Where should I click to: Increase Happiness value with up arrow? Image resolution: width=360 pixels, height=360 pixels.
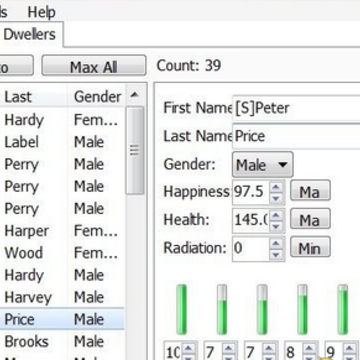tap(276, 187)
